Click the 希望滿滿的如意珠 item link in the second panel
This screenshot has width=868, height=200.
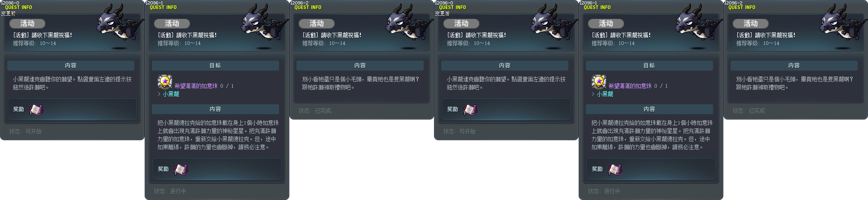(196, 86)
